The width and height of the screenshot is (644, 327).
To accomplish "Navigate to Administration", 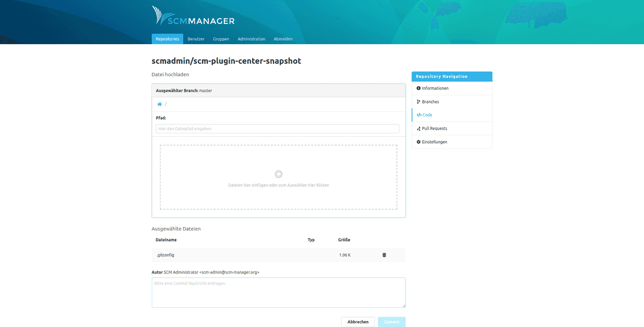I will click(251, 39).
